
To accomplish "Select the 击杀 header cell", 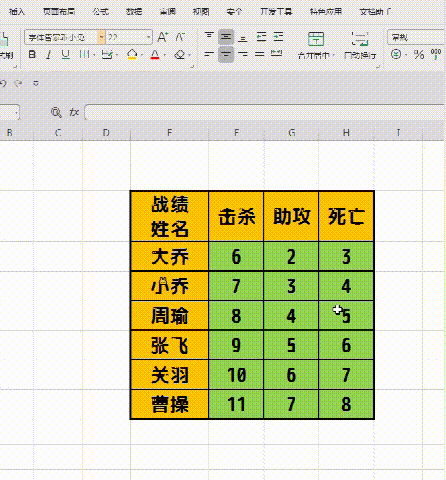I will (x=236, y=216).
